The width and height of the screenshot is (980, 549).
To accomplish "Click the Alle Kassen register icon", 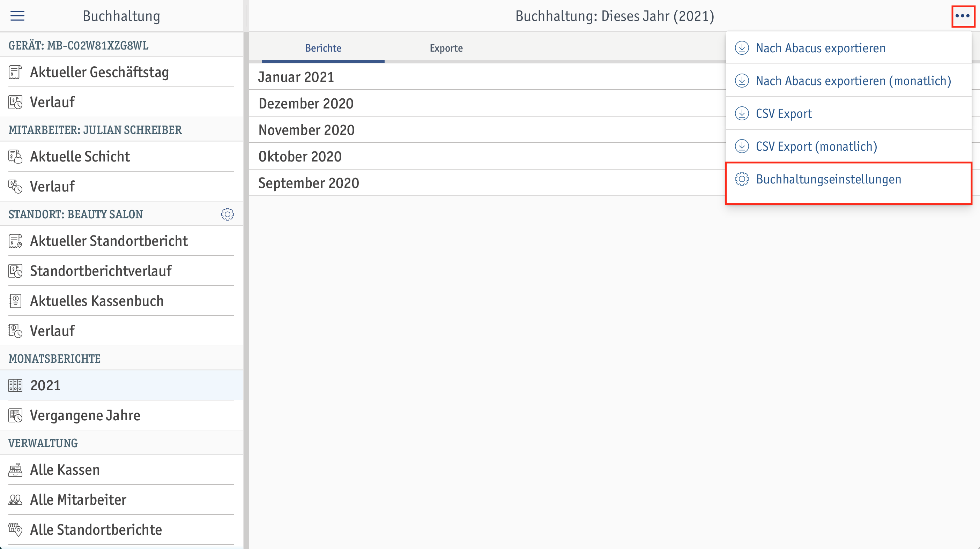I will 15,470.
